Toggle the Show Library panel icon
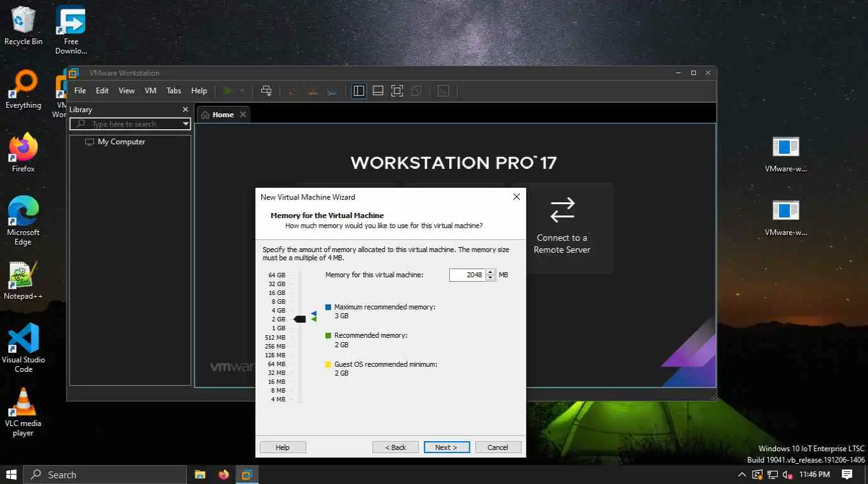Screen dimensions: 868x484 click(x=359, y=91)
